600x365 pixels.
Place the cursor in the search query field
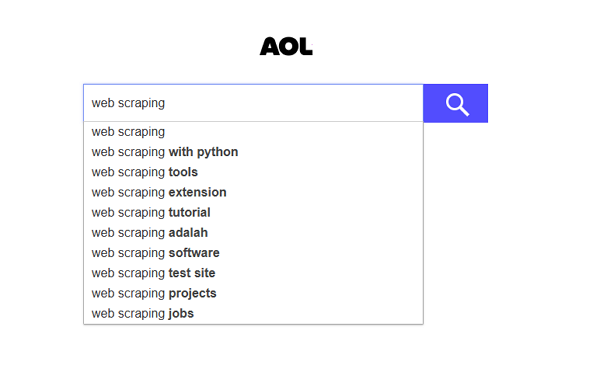(253, 103)
